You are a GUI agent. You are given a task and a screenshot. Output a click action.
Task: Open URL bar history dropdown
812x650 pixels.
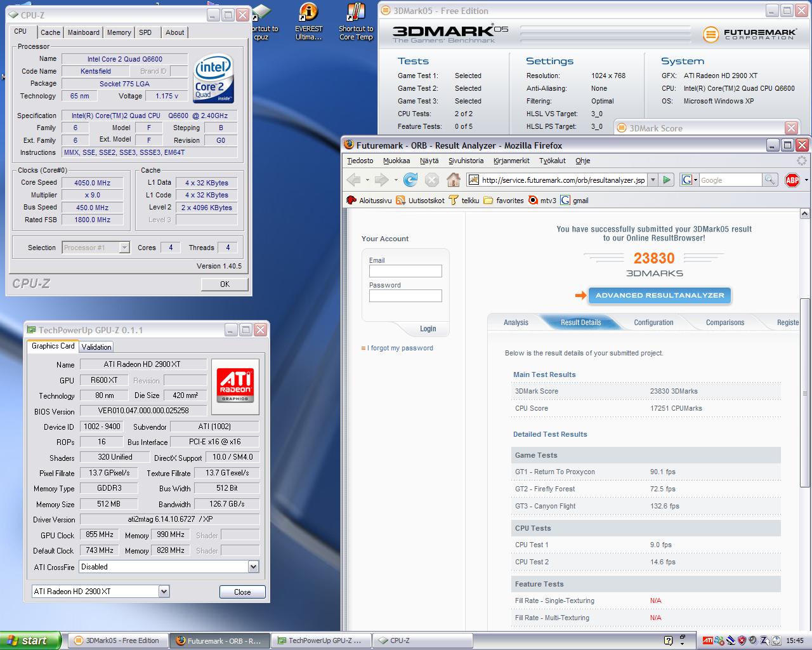coord(653,180)
